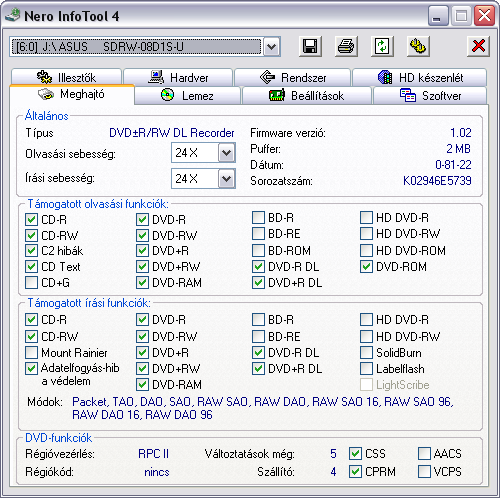Click the computer icon on Hardver tab

pos(156,77)
